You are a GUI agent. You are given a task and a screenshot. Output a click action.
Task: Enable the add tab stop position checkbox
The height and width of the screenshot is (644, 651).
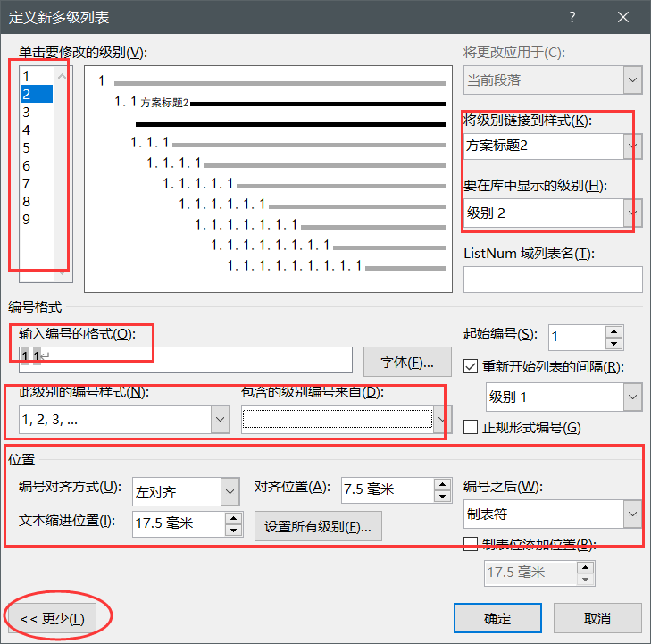pos(472,544)
